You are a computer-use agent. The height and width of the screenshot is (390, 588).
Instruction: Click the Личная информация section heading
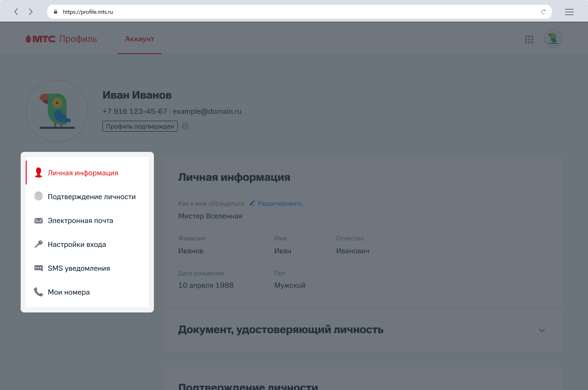234,177
